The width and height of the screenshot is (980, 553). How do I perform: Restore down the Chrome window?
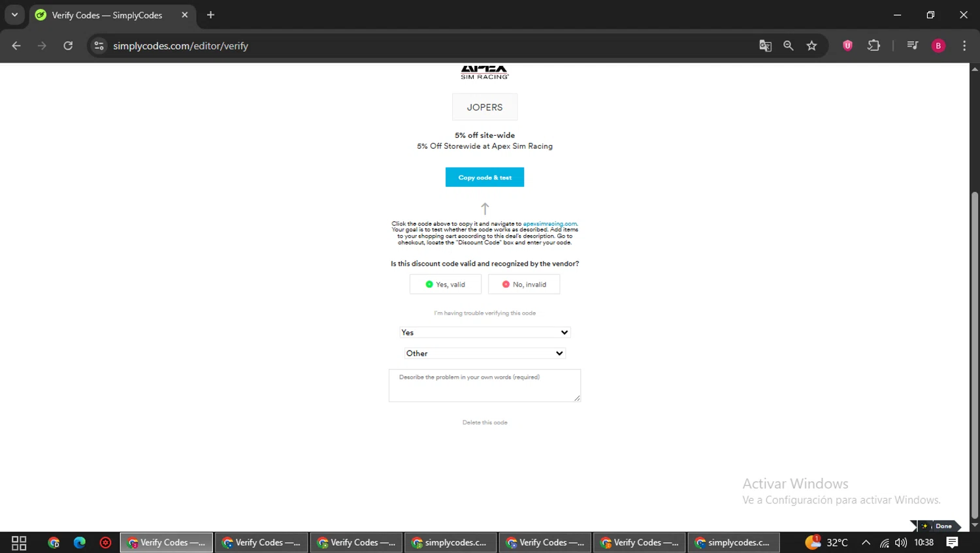point(930,15)
